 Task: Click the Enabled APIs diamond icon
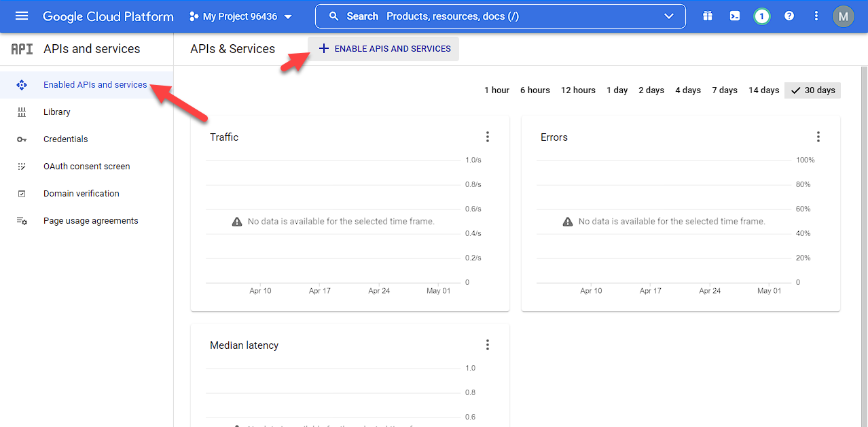pyautogui.click(x=21, y=85)
